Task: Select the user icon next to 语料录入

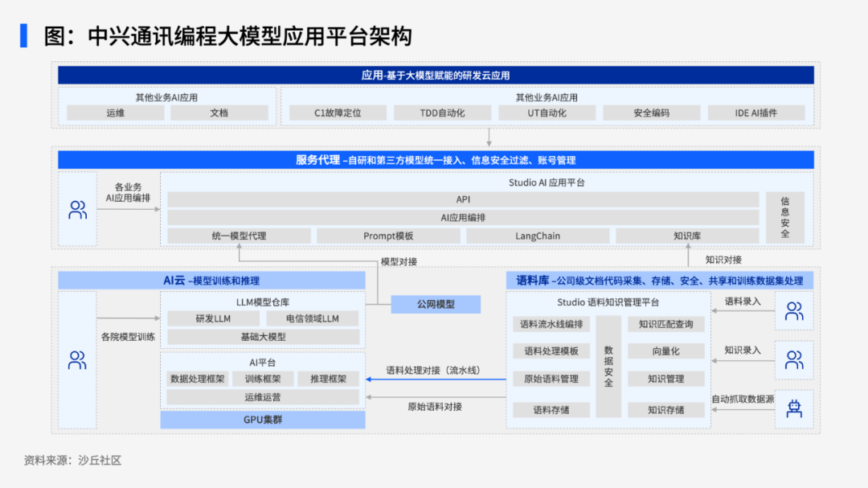Action: click(x=794, y=311)
